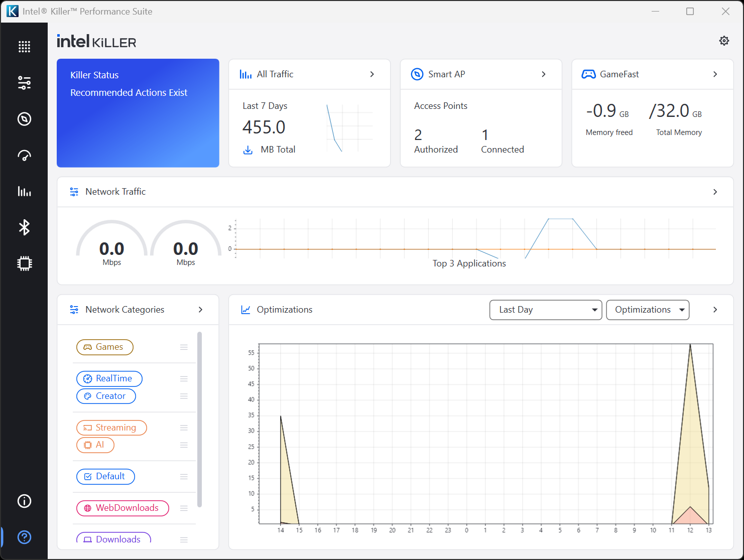Open the traffic bar-chart icon in sidebar
Screen dimensions: 744x560
[x=24, y=191]
